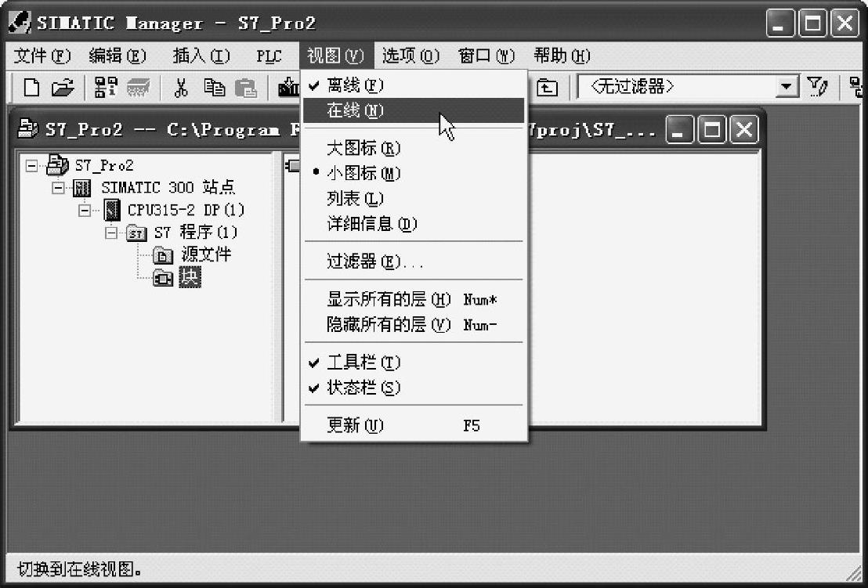Select the highlighted 块 tree item
This screenshot has height=588, width=868.
tap(190, 276)
